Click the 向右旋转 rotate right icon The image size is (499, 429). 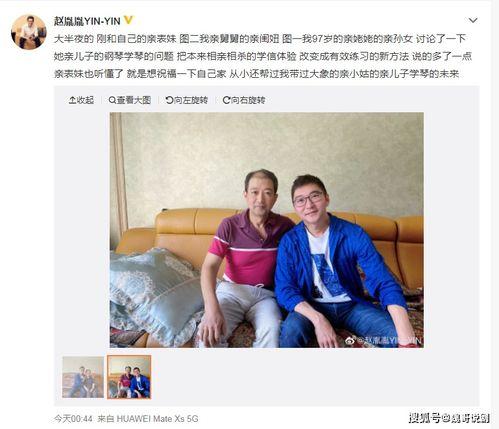226,100
